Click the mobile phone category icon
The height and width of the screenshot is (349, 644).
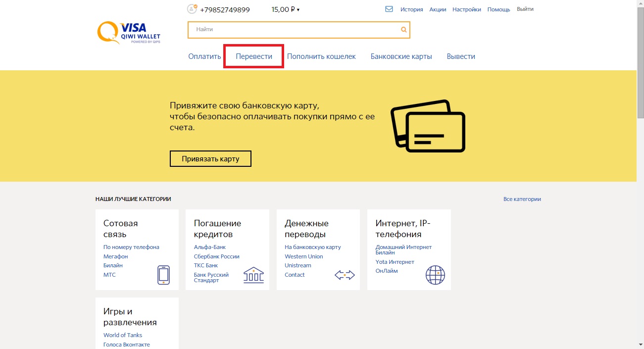pos(163,275)
